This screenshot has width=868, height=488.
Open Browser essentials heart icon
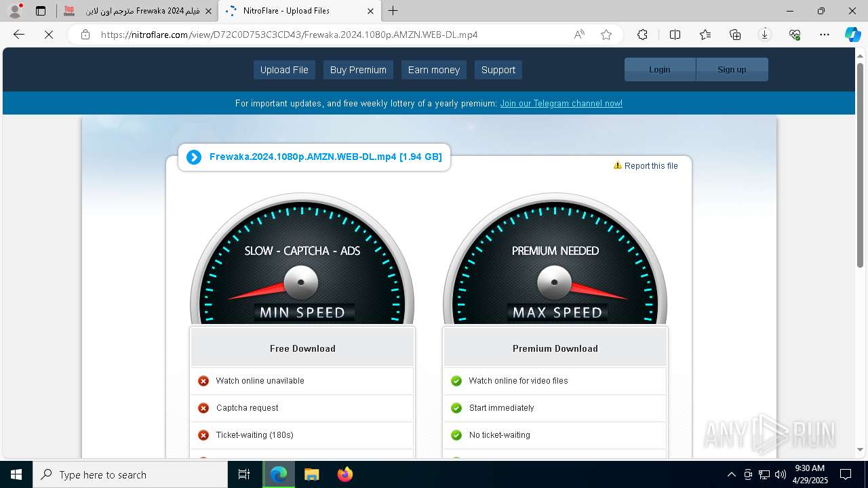(x=795, y=35)
